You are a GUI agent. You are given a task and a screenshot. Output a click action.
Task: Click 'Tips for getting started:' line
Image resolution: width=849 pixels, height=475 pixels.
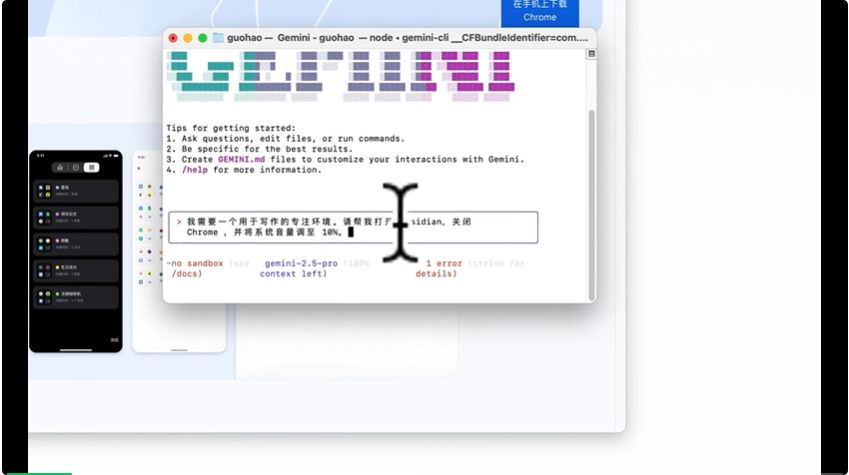[x=231, y=128]
